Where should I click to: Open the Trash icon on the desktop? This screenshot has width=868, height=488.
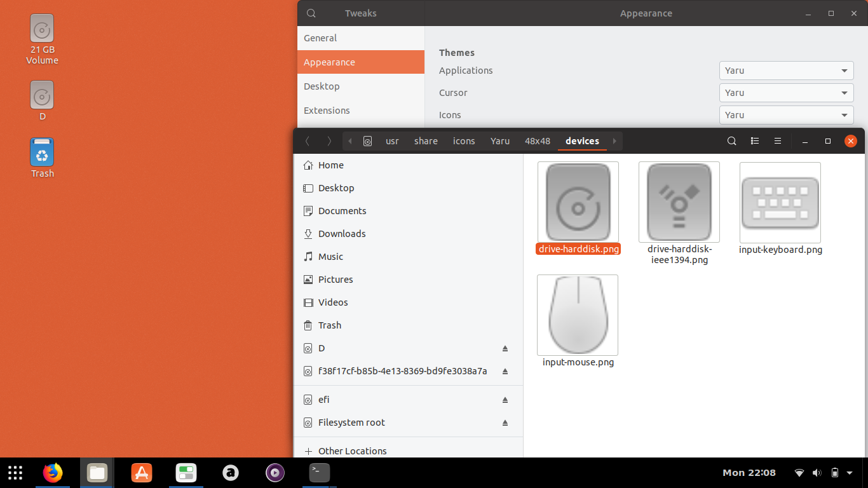(42, 151)
